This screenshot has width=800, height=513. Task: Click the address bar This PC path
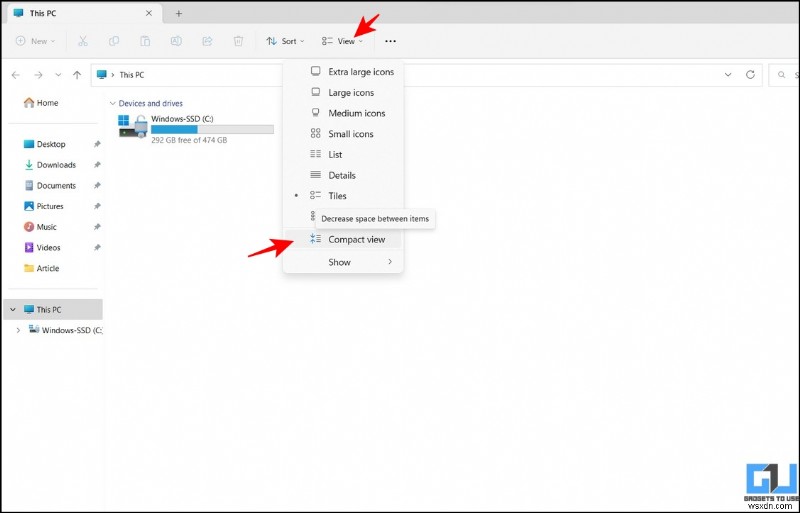point(132,75)
